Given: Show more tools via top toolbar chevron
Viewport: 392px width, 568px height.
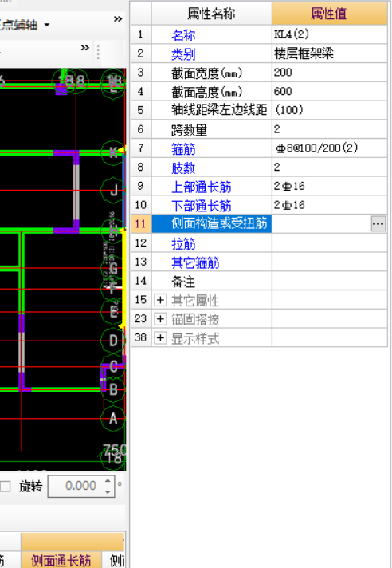Looking at the screenshot, I should [118, 19].
